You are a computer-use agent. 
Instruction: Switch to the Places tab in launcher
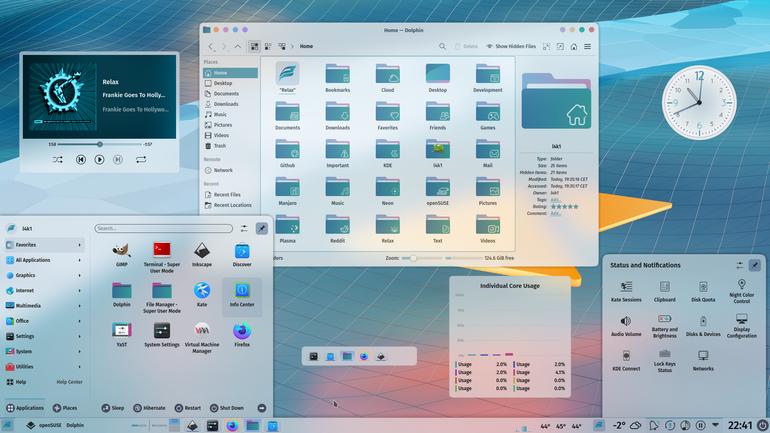(x=65, y=408)
